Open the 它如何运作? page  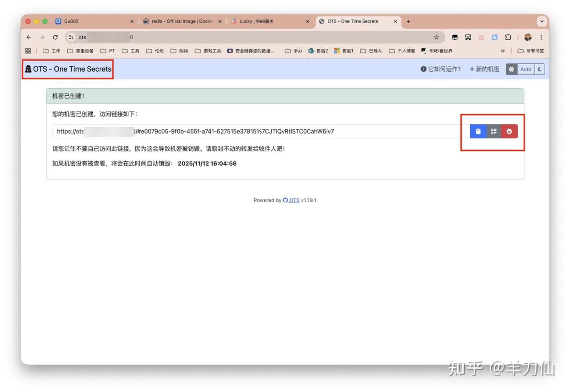[440, 69]
